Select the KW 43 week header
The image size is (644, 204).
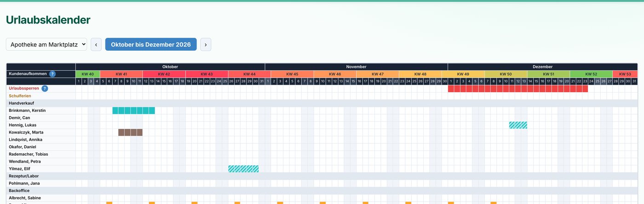207,74
